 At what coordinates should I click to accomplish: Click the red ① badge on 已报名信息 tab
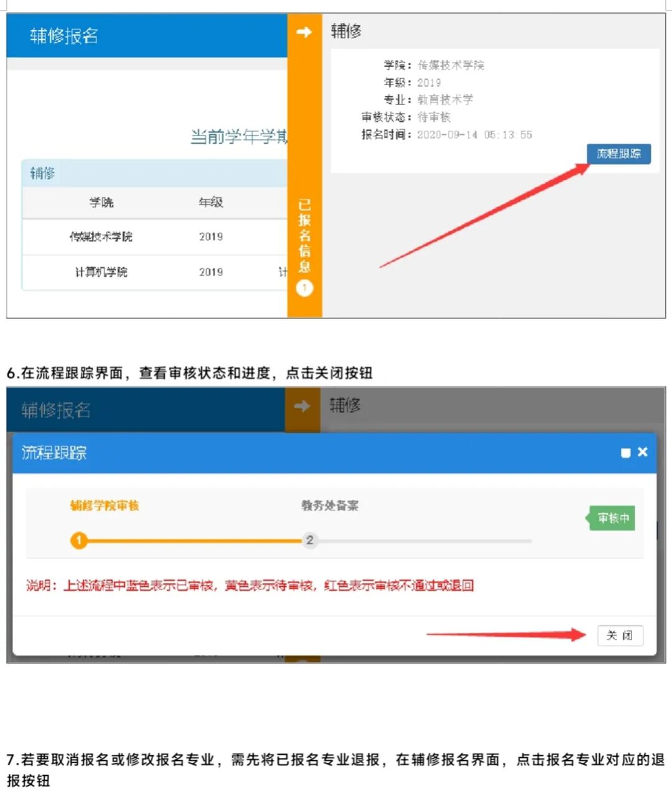tap(304, 289)
